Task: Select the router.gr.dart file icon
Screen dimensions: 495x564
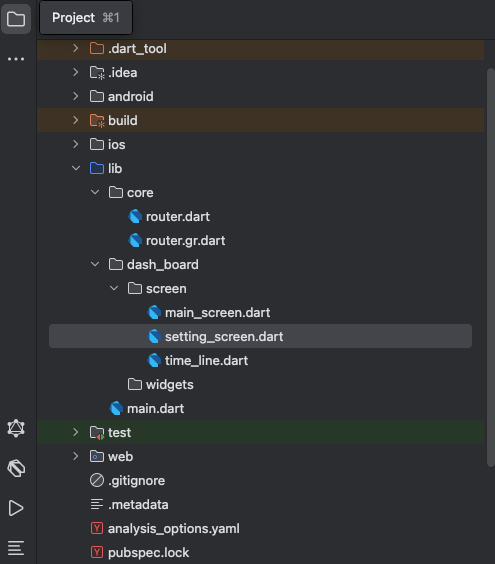Action: click(x=135, y=240)
